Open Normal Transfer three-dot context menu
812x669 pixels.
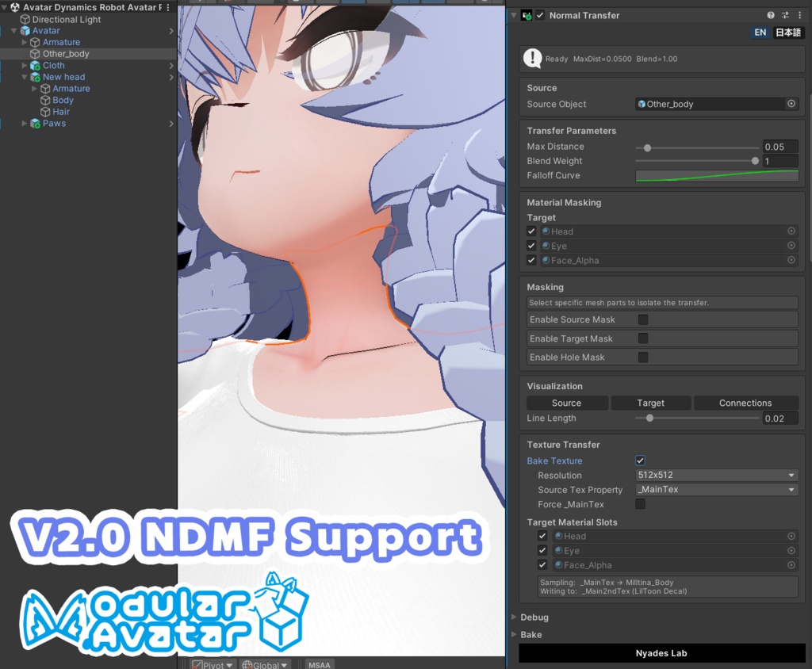799,15
